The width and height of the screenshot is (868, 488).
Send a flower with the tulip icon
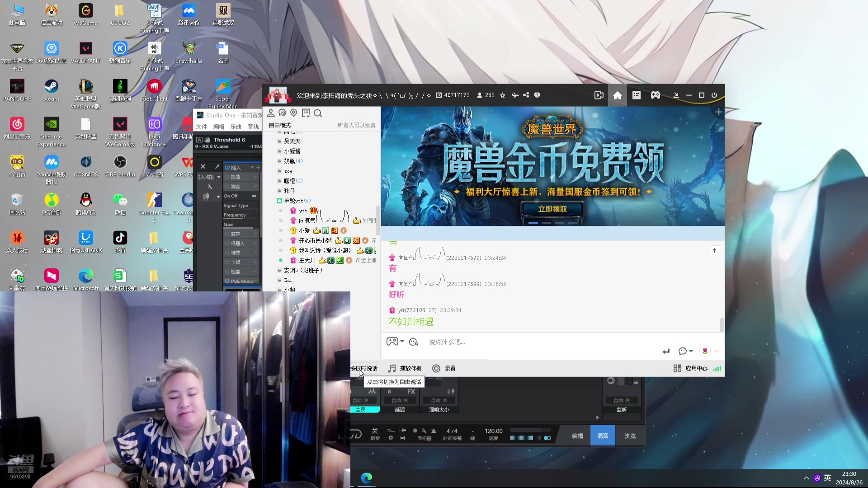(704, 351)
